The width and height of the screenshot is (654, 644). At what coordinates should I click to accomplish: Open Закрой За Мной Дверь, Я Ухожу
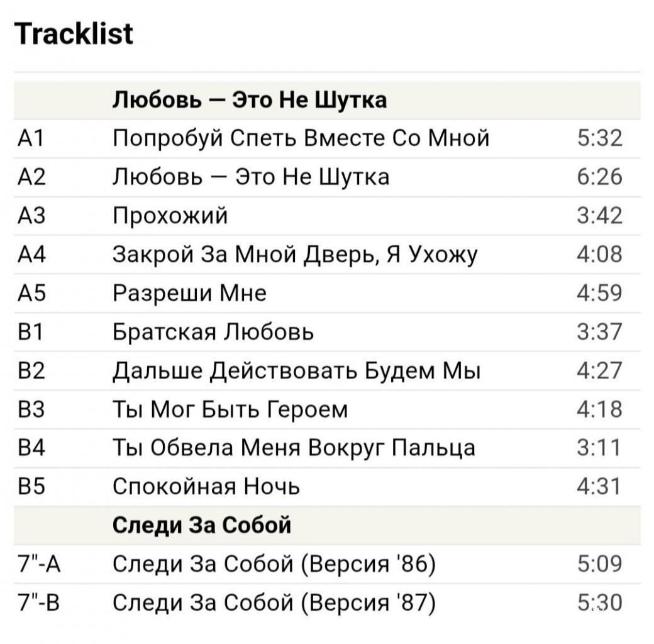(295, 255)
